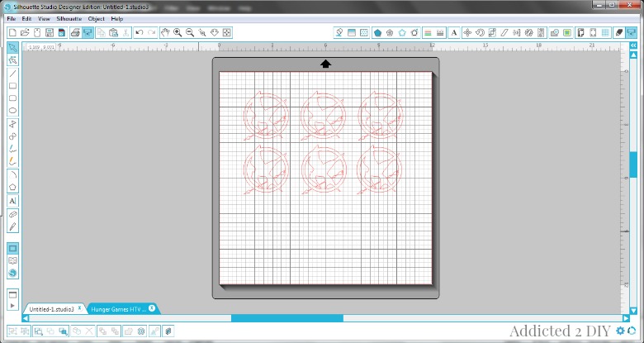The width and height of the screenshot is (644, 343).
Task: Open preferences via the bottom-right gear
Action: pyautogui.click(x=620, y=331)
